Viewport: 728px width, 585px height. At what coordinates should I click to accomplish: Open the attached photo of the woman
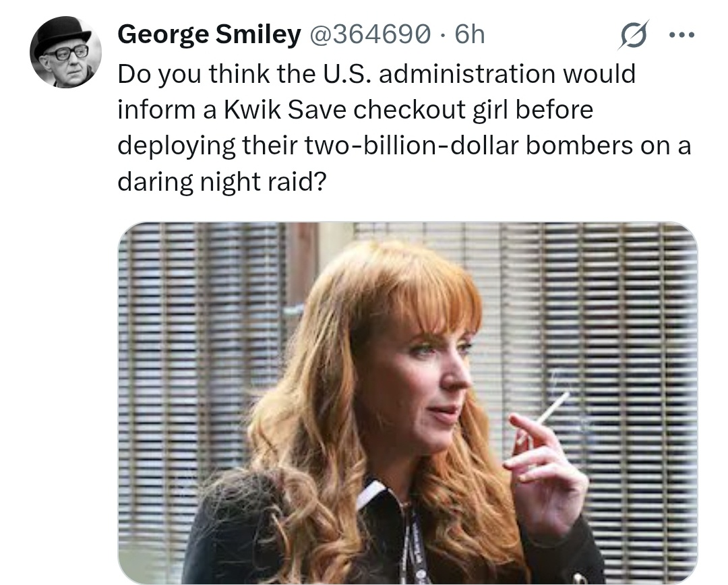(x=408, y=403)
